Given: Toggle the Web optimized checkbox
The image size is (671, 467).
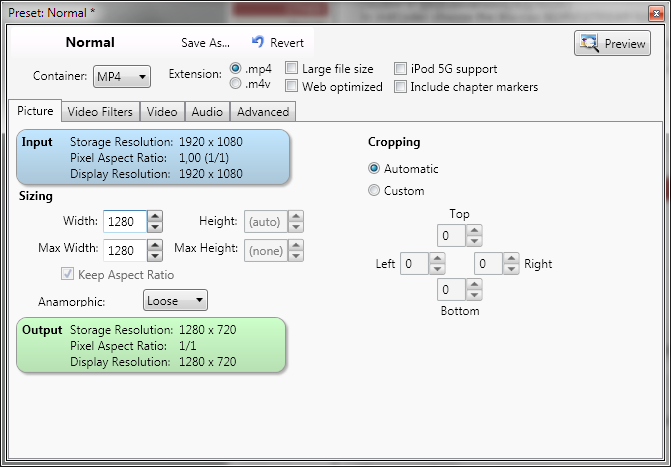Looking at the screenshot, I should tap(292, 87).
